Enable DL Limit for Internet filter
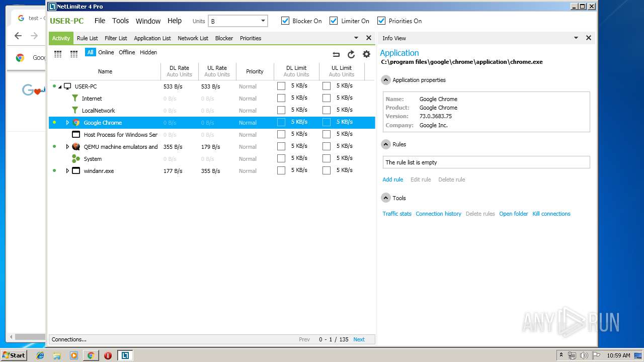The width and height of the screenshot is (644, 362). click(x=281, y=98)
